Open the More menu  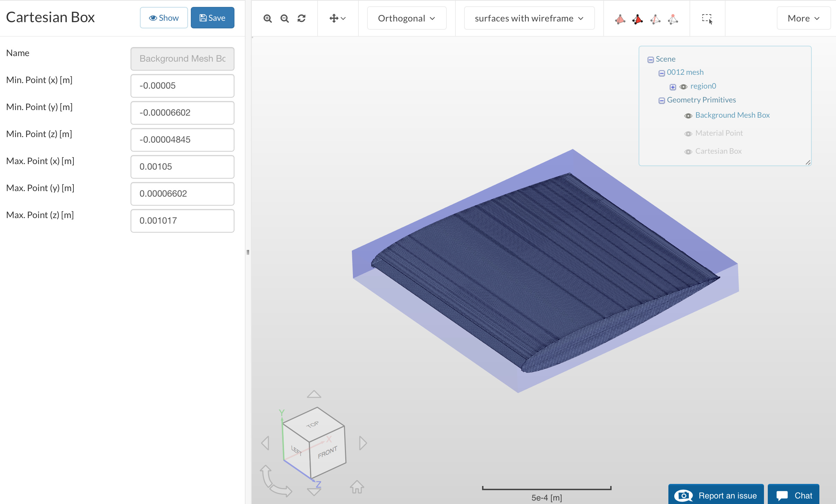point(803,18)
